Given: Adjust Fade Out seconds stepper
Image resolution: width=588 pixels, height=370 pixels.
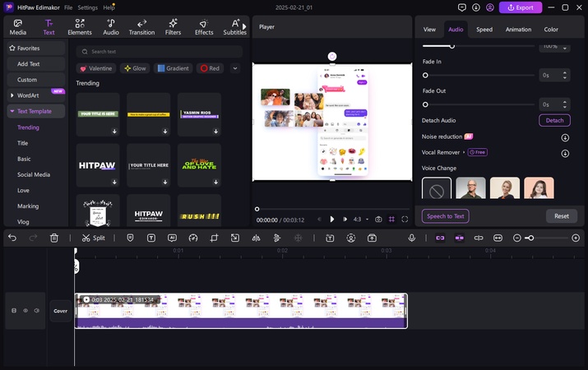Looking at the screenshot, I should pos(565,104).
